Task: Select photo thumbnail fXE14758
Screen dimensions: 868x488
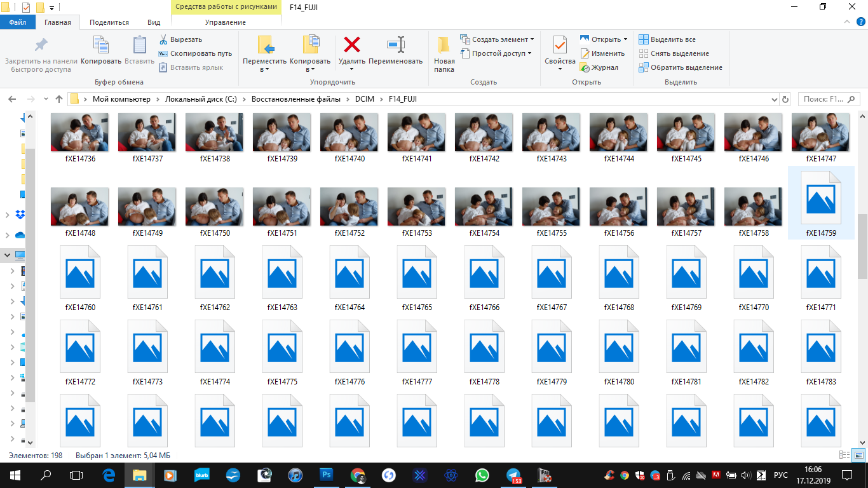Action: tap(754, 207)
